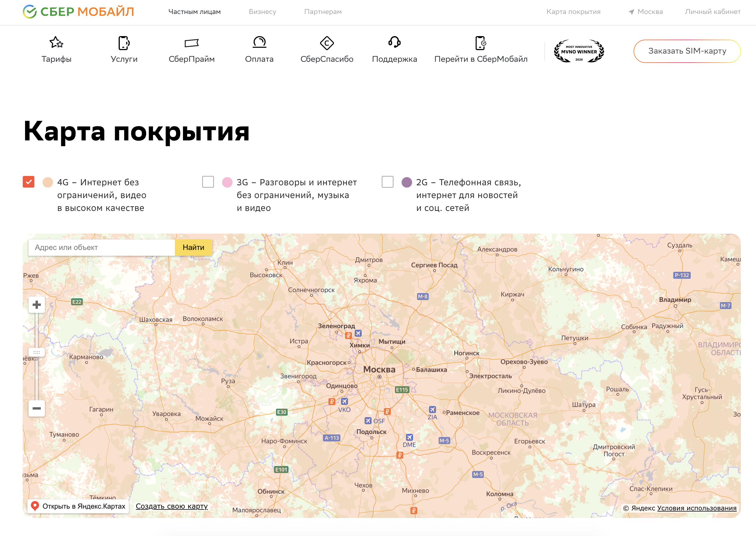Click the VKO airport icon on map
The image size is (756, 536).
[x=344, y=401]
